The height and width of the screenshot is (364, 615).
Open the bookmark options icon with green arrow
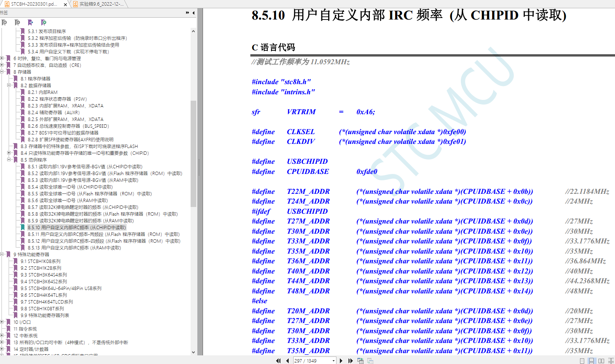(x=44, y=23)
